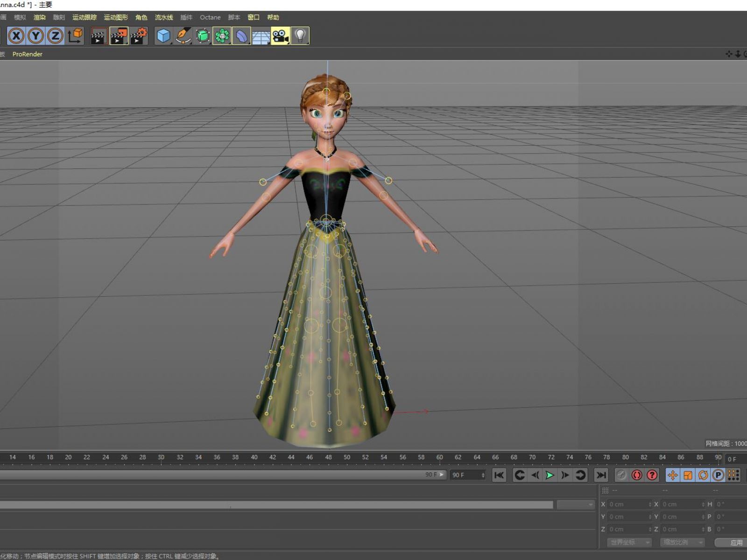The height and width of the screenshot is (560, 747).
Task: Click the green Subdivision Surface generator icon
Action: [x=203, y=36]
